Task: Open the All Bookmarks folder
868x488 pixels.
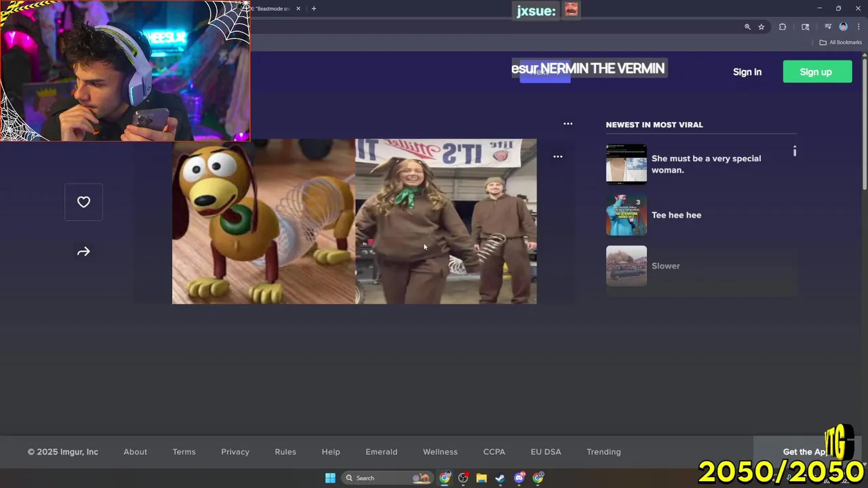Action: pos(840,42)
